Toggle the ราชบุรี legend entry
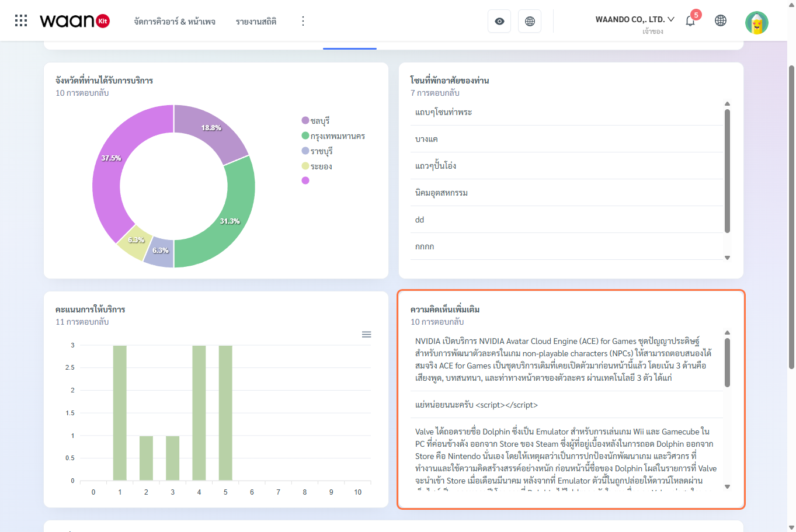This screenshot has height=532, width=796. (317, 151)
